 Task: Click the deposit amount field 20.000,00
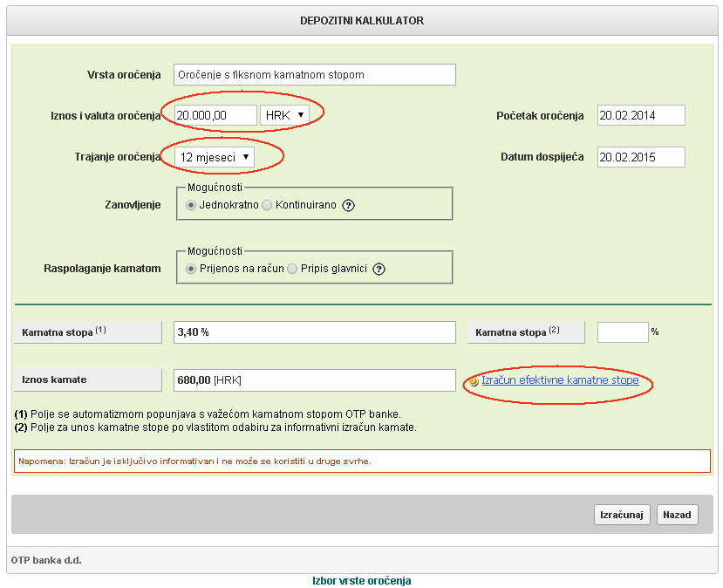(x=215, y=115)
